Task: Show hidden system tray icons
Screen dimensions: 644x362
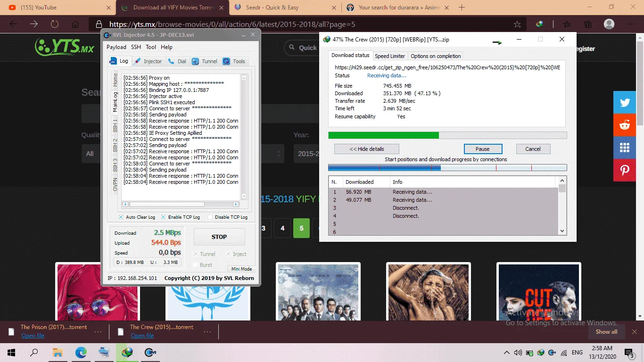Action: click(x=507, y=353)
